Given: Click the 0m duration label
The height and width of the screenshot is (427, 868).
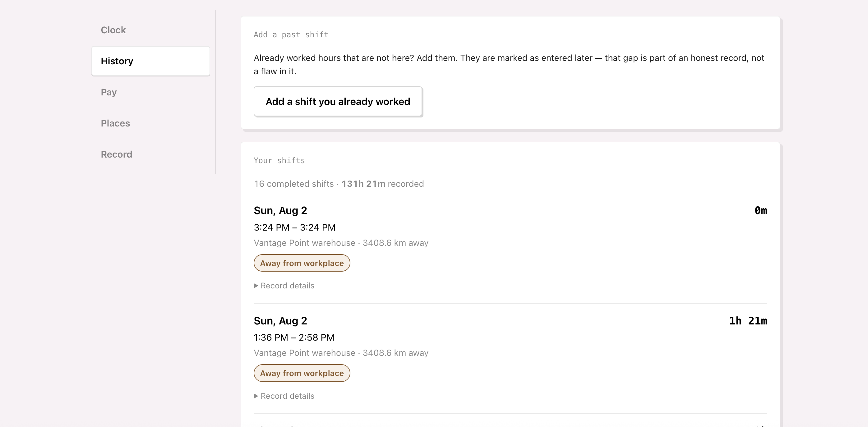Looking at the screenshot, I should click(760, 210).
